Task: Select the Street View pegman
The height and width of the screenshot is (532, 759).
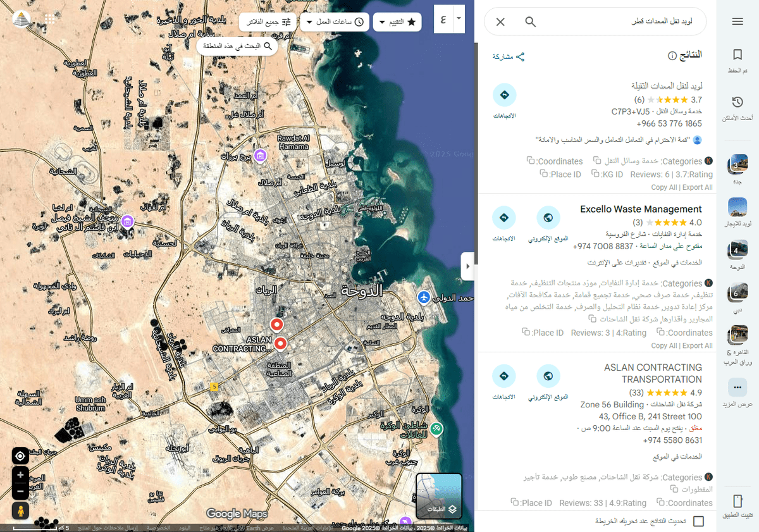Action: pyautogui.click(x=20, y=510)
